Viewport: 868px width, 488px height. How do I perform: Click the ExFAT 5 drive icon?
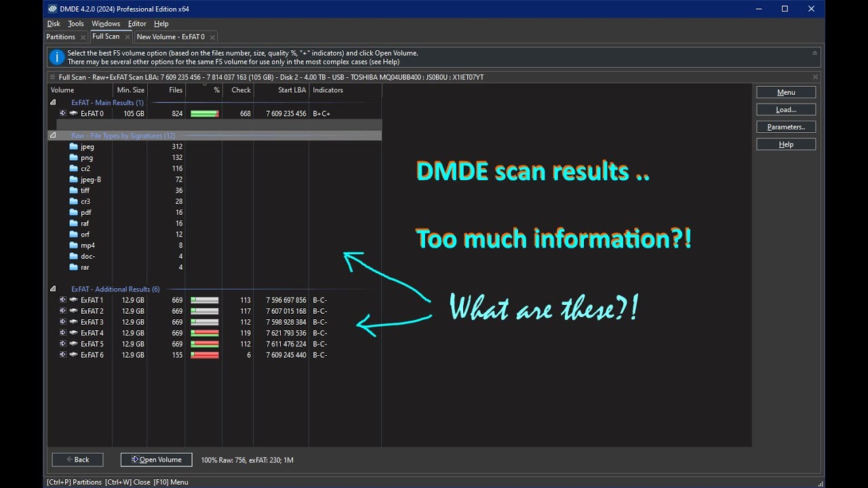tap(73, 344)
